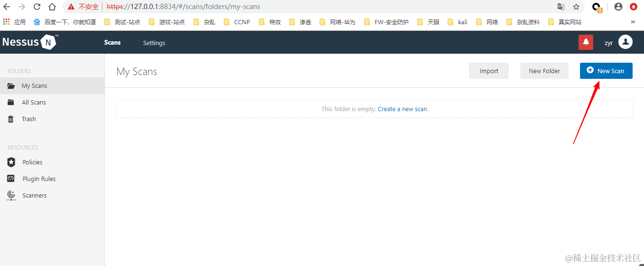Click the browser home icon
Viewport: 644px width, 266px height.
(x=52, y=7)
